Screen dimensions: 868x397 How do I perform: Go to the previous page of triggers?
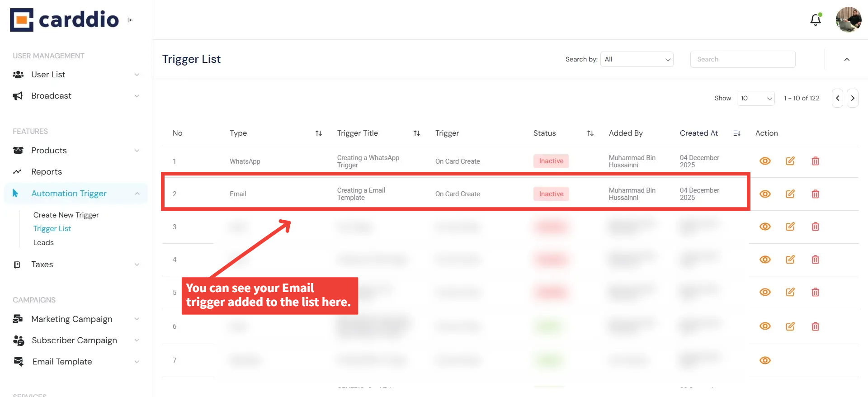tap(837, 98)
